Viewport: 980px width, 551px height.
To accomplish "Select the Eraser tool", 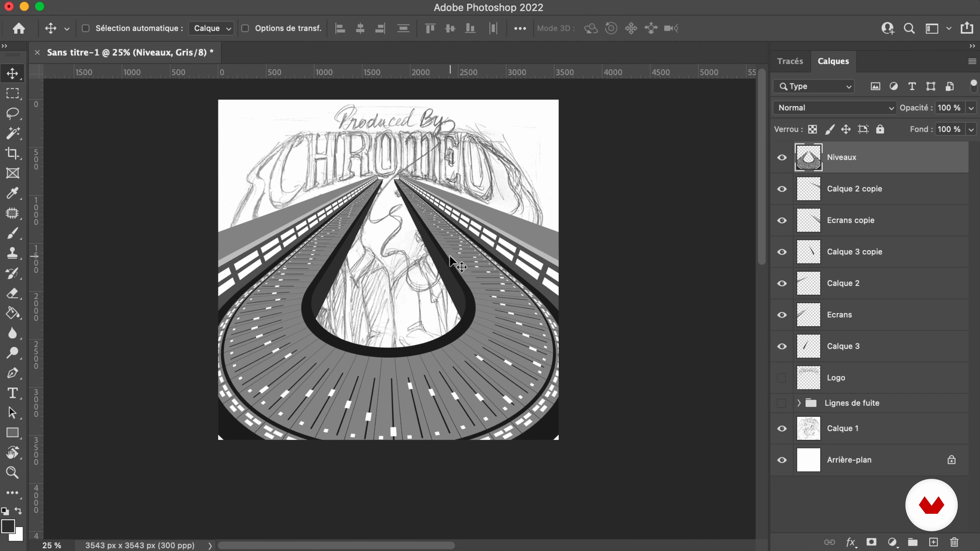I will point(13,293).
